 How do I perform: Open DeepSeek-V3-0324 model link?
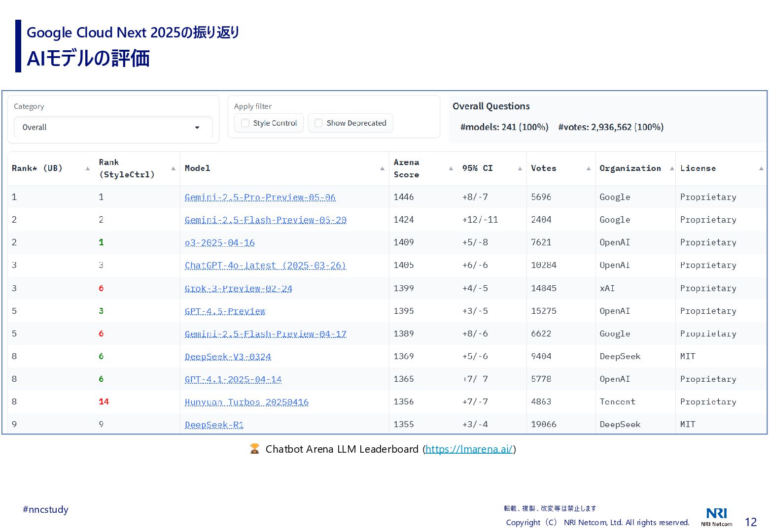(x=228, y=357)
